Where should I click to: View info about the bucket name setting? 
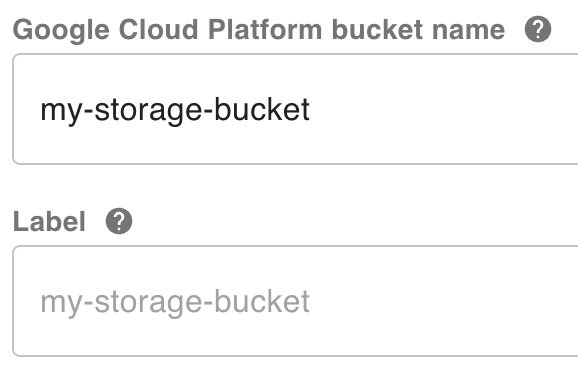tap(538, 29)
